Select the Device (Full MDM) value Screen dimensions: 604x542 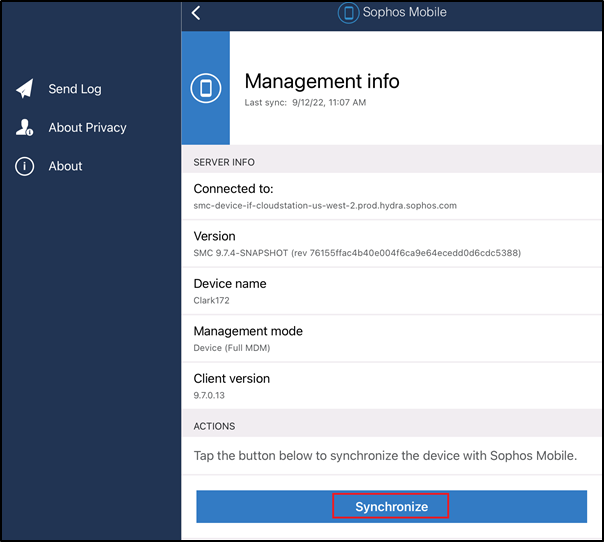pos(232,348)
